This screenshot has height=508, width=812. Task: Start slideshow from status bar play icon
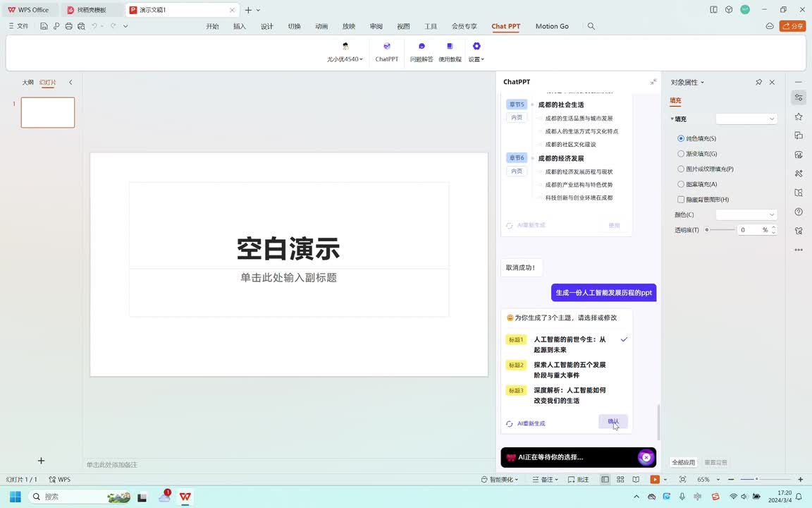(x=655, y=480)
